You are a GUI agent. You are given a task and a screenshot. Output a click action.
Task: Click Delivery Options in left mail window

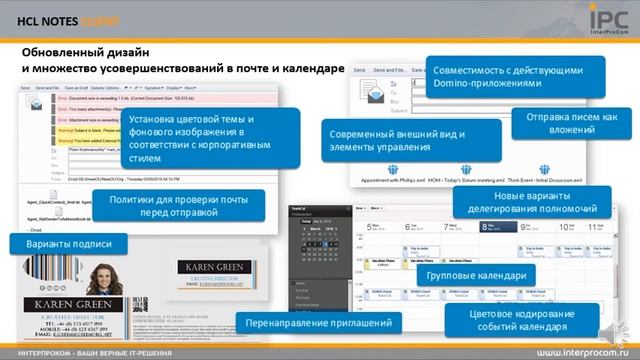coord(105,88)
